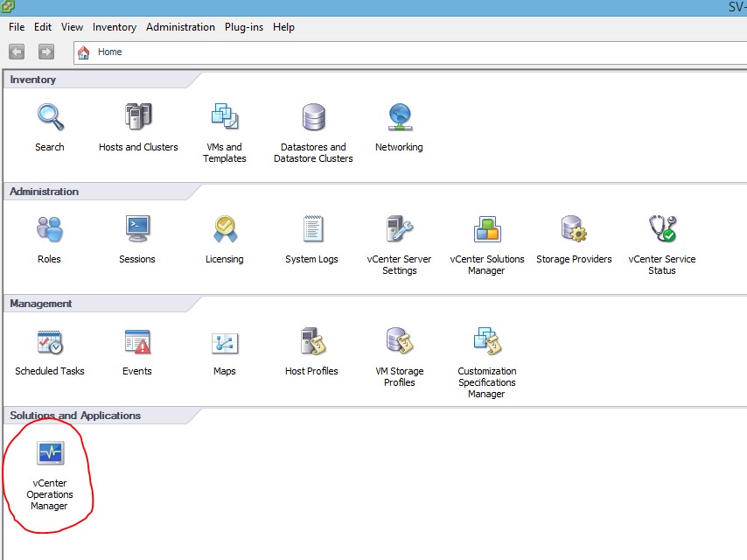Screen dimensions: 747x560
Task: Open the Plug-ins menu
Action: [244, 27]
